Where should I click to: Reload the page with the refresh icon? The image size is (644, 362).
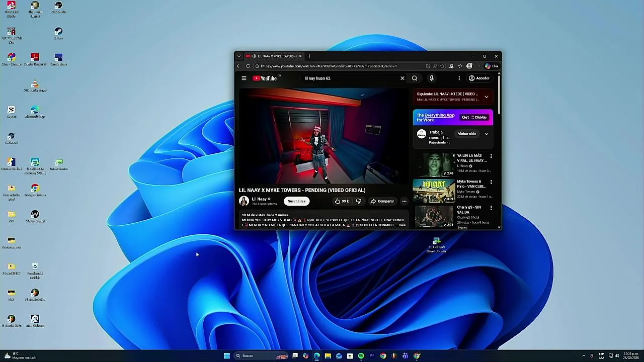pos(248,66)
